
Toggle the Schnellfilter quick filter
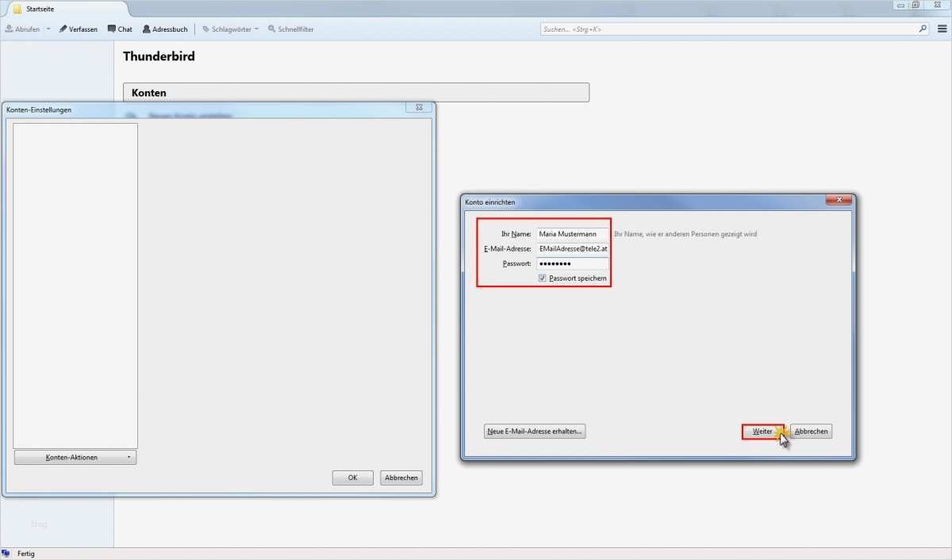pos(290,29)
